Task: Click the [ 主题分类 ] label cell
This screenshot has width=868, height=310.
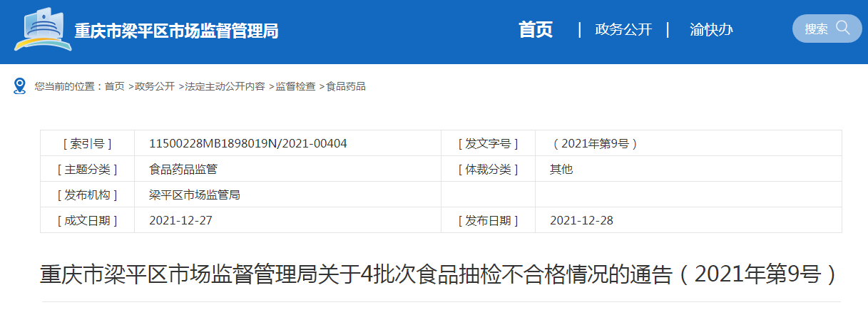Action: tap(88, 169)
